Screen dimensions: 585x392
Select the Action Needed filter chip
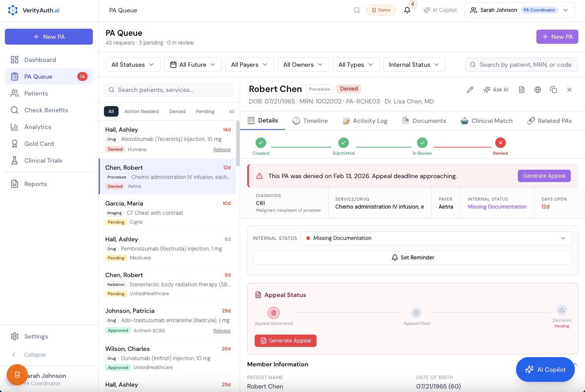pyautogui.click(x=141, y=111)
